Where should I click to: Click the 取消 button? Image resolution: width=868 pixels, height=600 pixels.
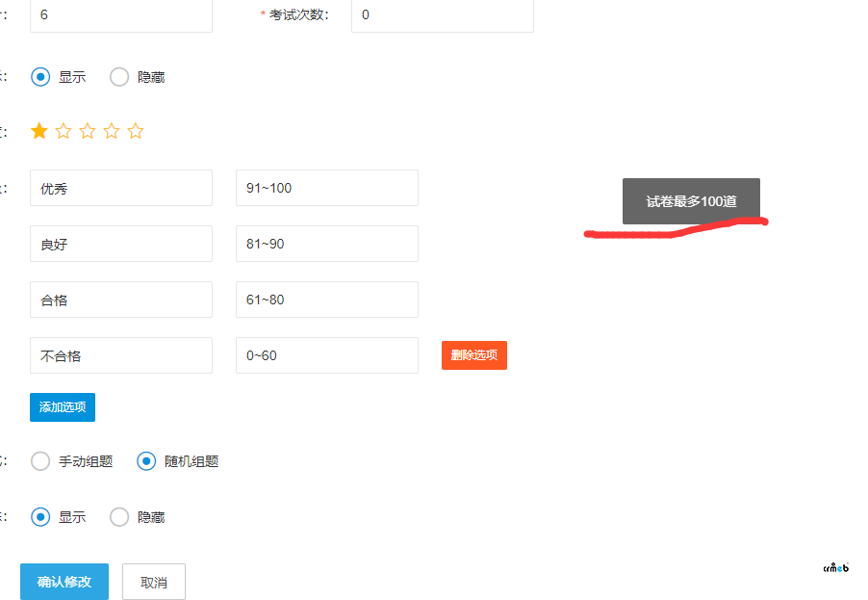[154, 582]
